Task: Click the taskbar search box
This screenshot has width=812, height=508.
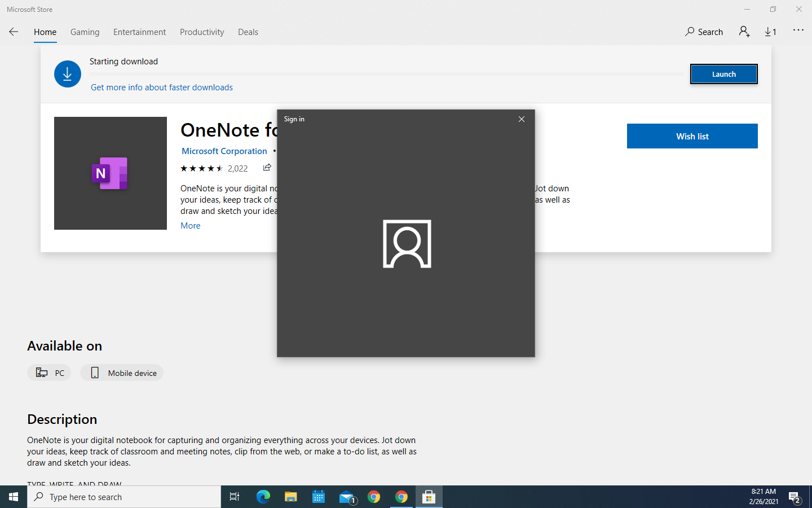Action: 124,497
